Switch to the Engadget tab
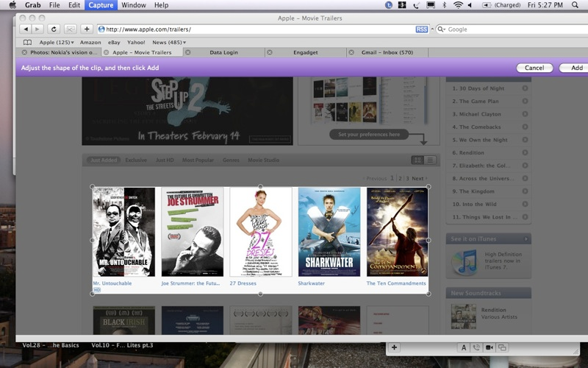Screen dimensions: 588x368 306,52
